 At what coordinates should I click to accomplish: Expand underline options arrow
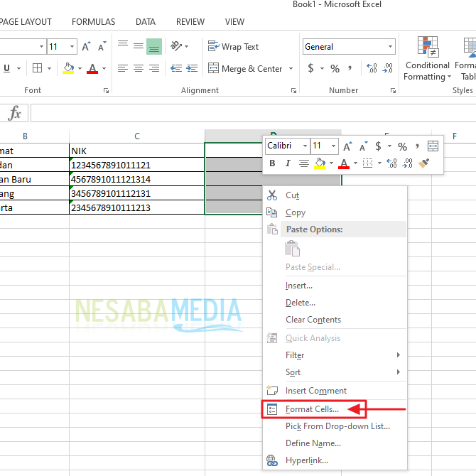(18, 68)
